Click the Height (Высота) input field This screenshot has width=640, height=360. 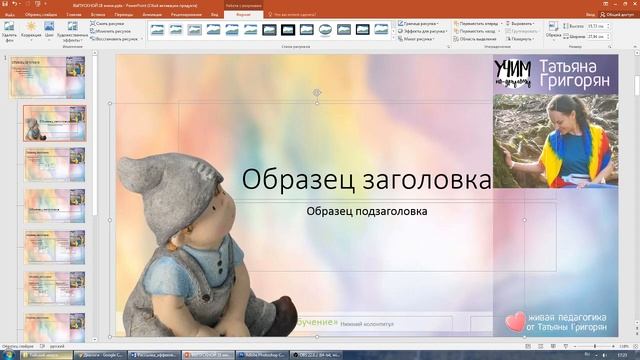[x=597, y=26]
